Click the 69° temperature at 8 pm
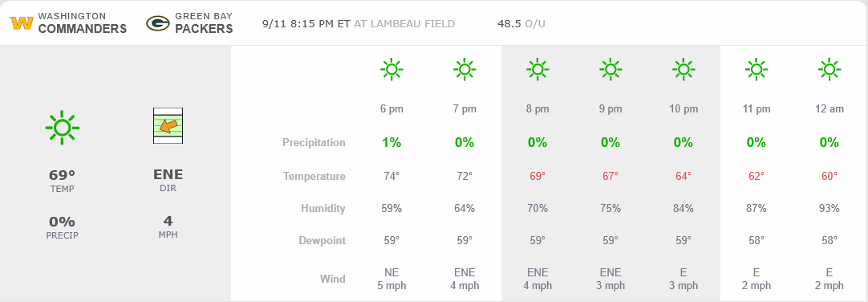 pos(537,176)
